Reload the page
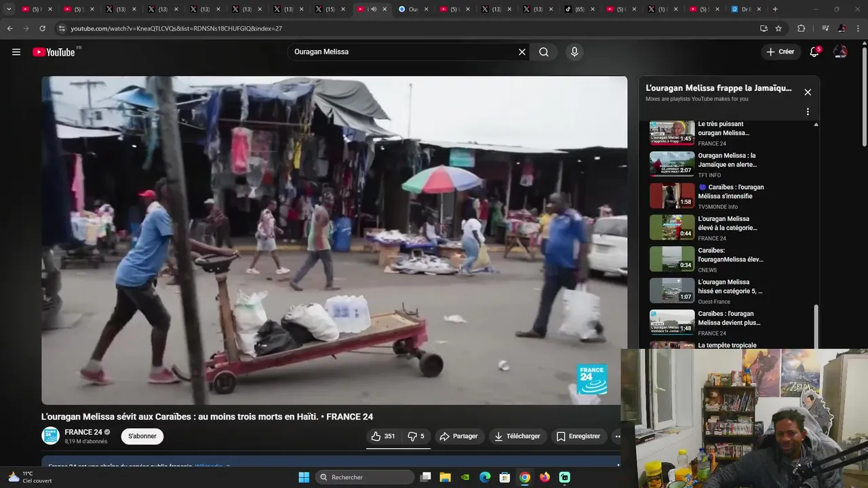868x488 pixels. pos(42,28)
